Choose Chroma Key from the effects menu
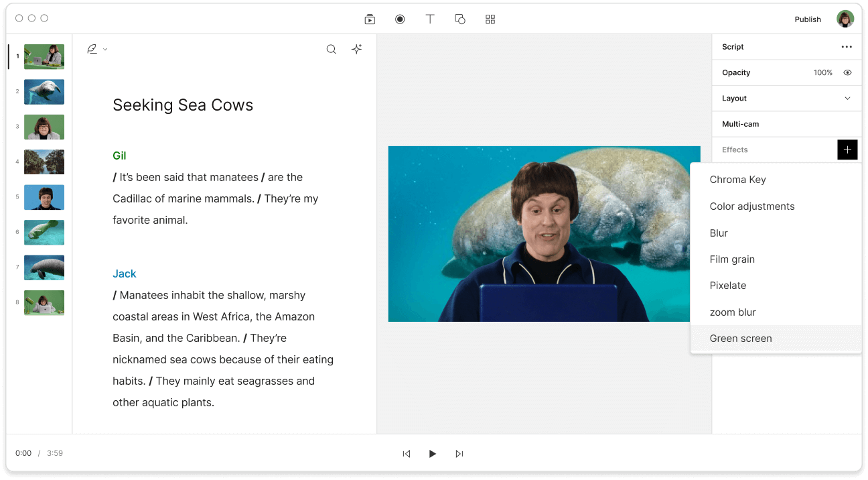This screenshot has height=480, width=868. click(737, 179)
